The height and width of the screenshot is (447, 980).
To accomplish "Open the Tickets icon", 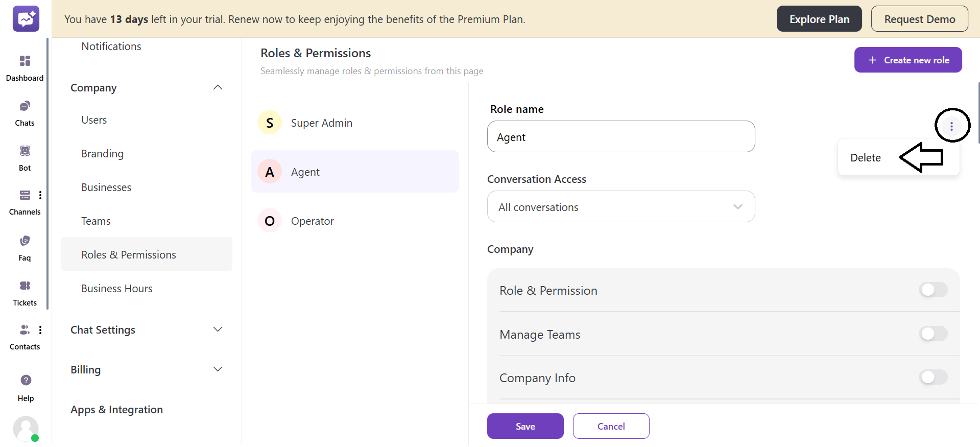I will click(x=25, y=286).
